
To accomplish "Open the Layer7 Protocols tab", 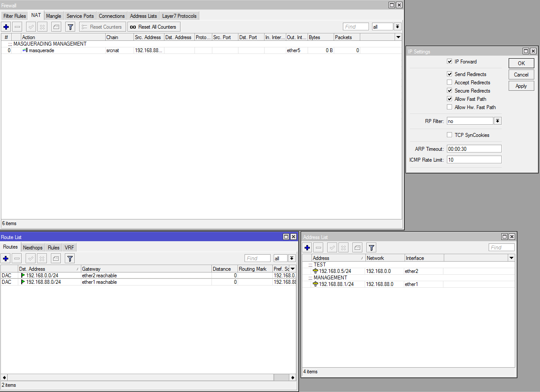I will click(x=179, y=16).
